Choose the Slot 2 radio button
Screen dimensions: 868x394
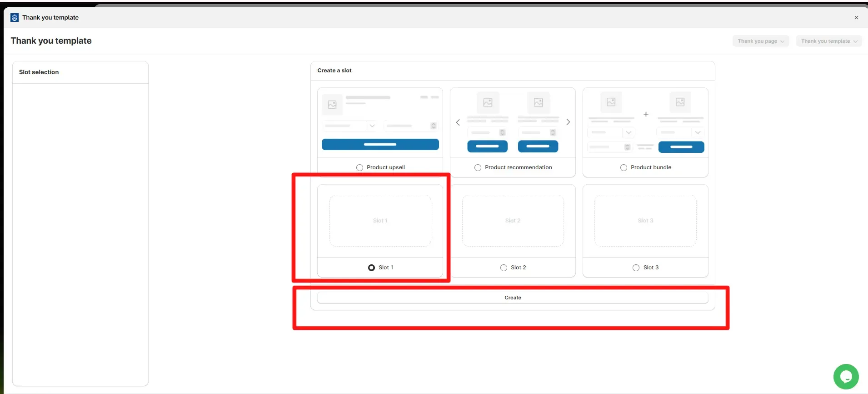(x=504, y=268)
